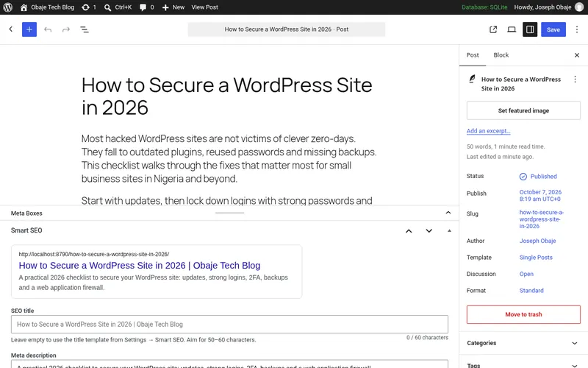Click the preview URL text
The height and width of the screenshot is (368, 588).
pyautogui.click(x=94, y=254)
